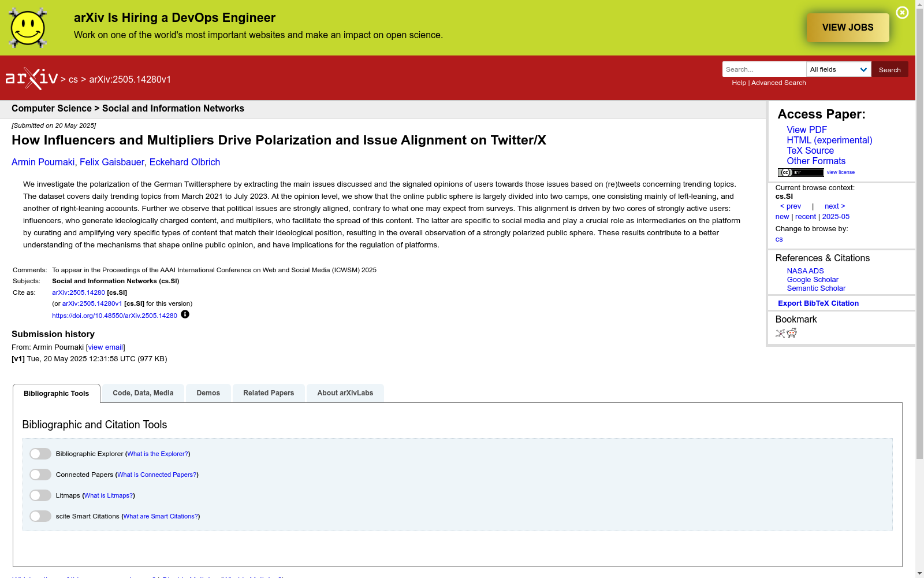
Task: Enable scite Smart Citations toggle
Action: [40, 516]
